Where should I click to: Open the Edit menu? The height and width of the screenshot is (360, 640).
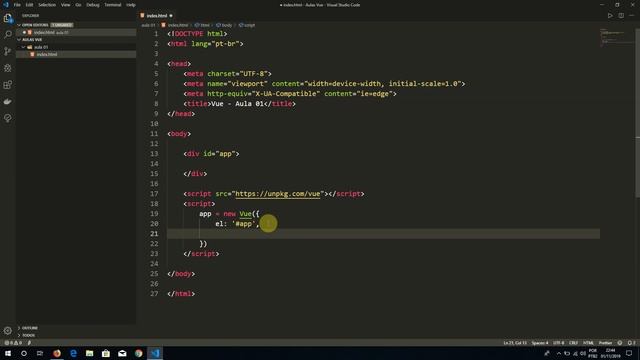pyautogui.click(x=29, y=5)
